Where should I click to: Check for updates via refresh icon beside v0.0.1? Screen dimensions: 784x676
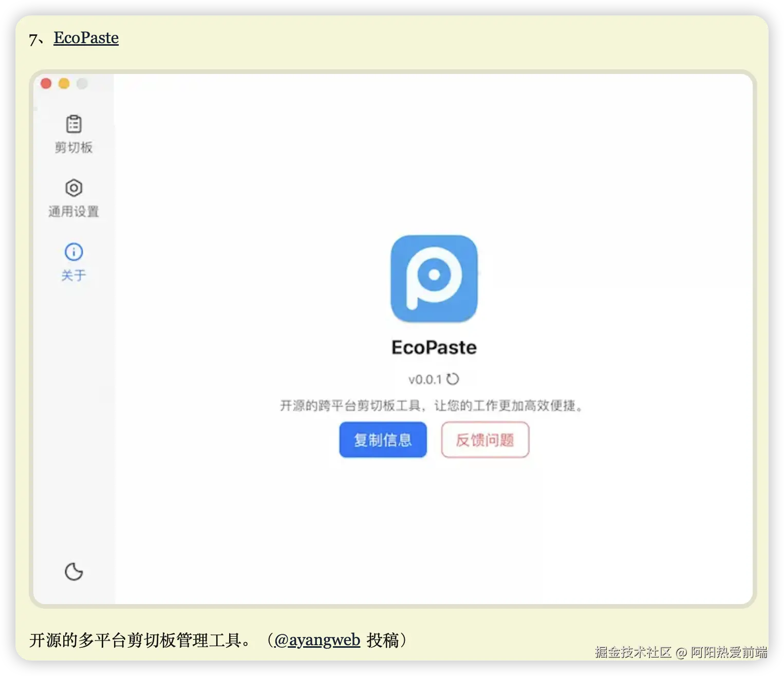point(453,379)
